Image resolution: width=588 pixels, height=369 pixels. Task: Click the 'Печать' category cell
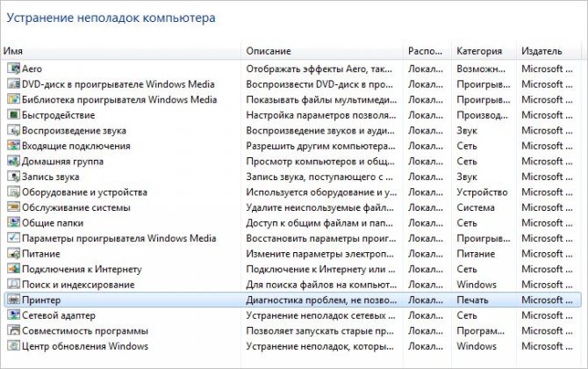472,300
